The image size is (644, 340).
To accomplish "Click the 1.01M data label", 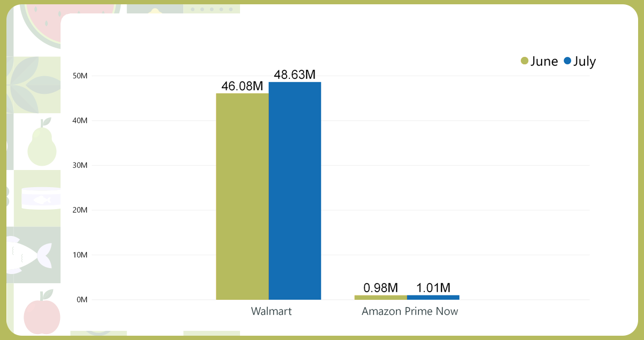I will [433, 287].
